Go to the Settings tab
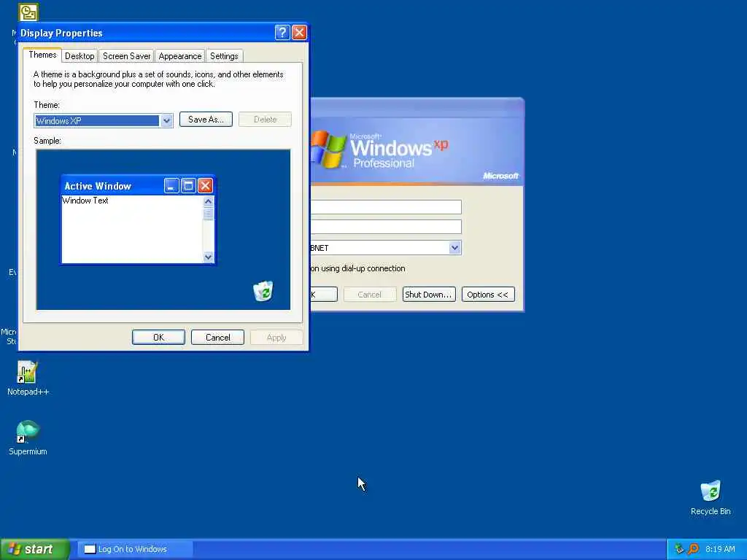The height and width of the screenshot is (560, 747). 224,56
